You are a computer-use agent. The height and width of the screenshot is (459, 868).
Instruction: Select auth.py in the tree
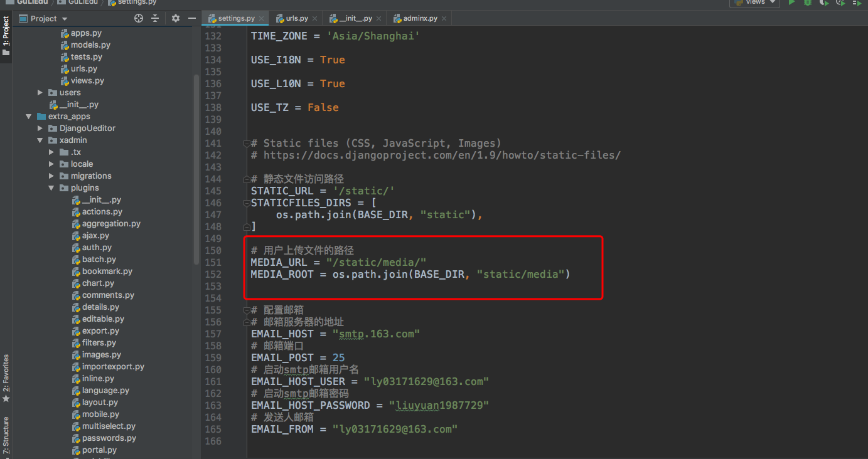click(92, 248)
